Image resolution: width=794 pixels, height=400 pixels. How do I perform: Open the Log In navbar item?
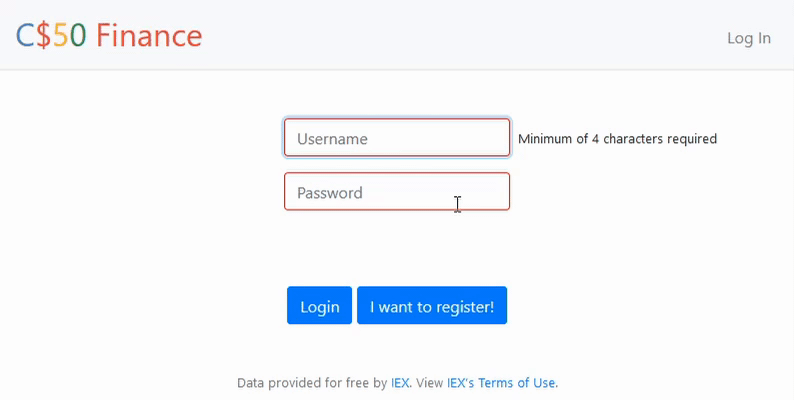[x=748, y=38]
